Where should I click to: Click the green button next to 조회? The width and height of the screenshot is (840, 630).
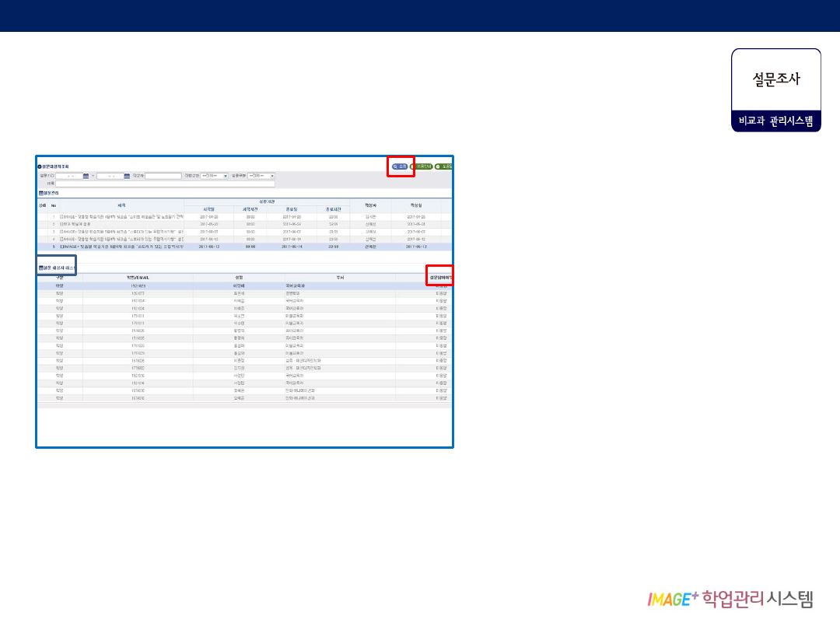coord(422,166)
